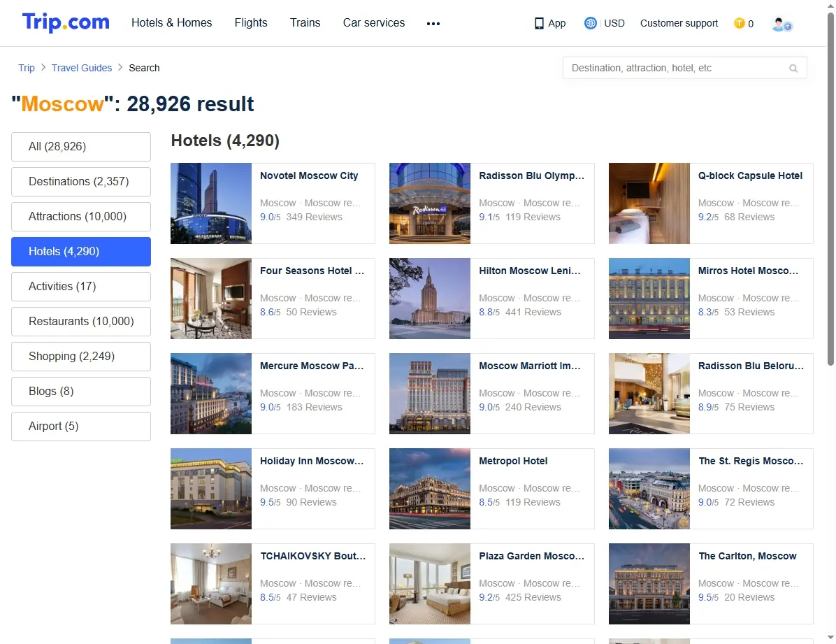Open Radisson Blu Olympiyskiy hotel photo
Image resolution: width=836 pixels, height=644 pixels.
point(430,203)
